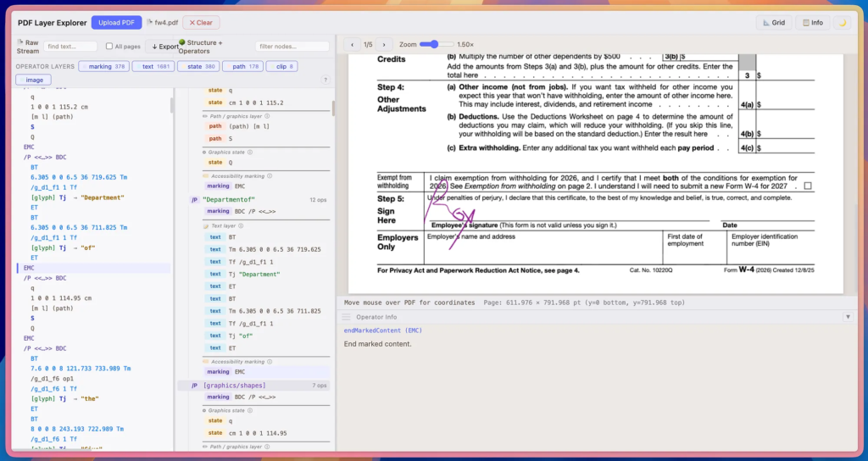
Task: Open the operator layers help question-mark icon
Action: click(325, 80)
